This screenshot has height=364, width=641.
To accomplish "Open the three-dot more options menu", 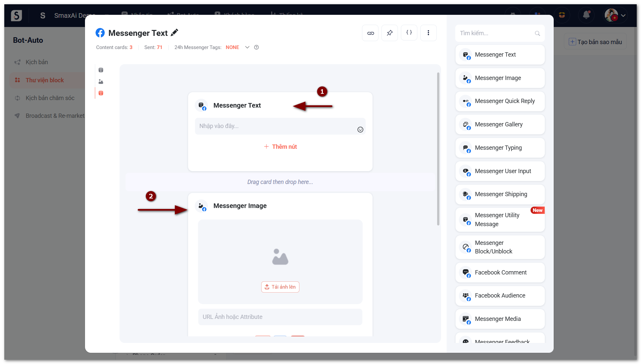I will point(428,33).
